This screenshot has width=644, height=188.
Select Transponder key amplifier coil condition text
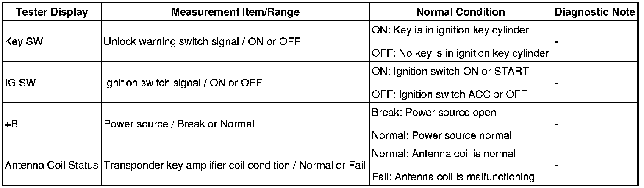pos(234,165)
